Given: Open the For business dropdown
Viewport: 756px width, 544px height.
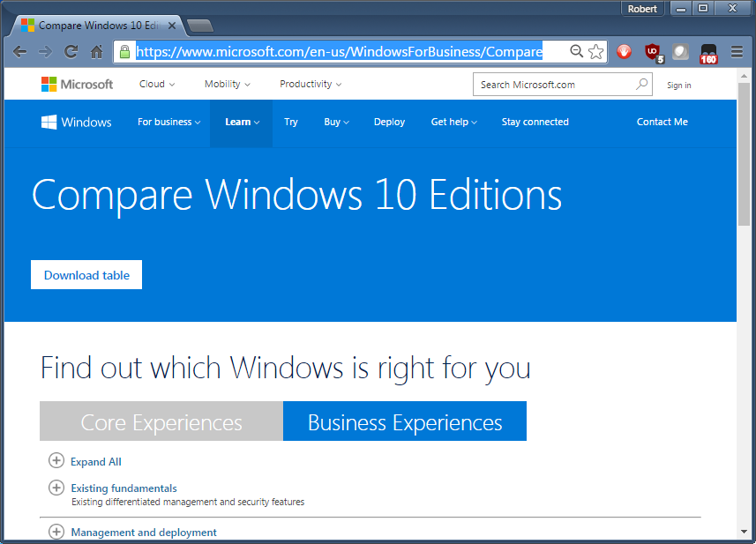Looking at the screenshot, I should coord(168,122).
